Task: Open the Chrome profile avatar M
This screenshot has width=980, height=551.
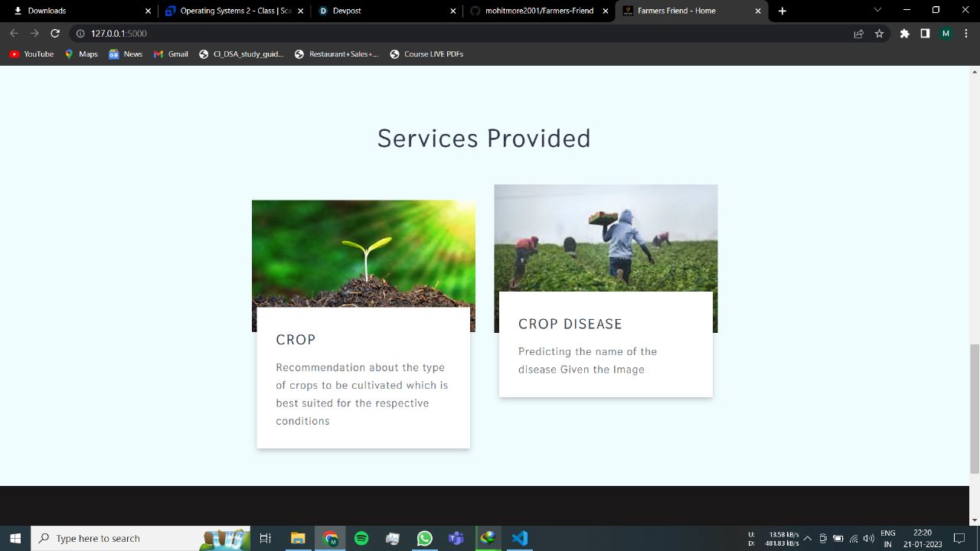Action: coord(946,34)
